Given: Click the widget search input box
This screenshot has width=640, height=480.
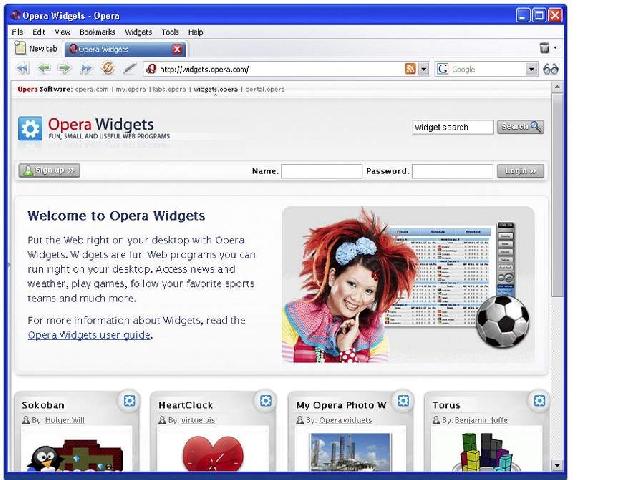Looking at the screenshot, I should tap(453, 127).
